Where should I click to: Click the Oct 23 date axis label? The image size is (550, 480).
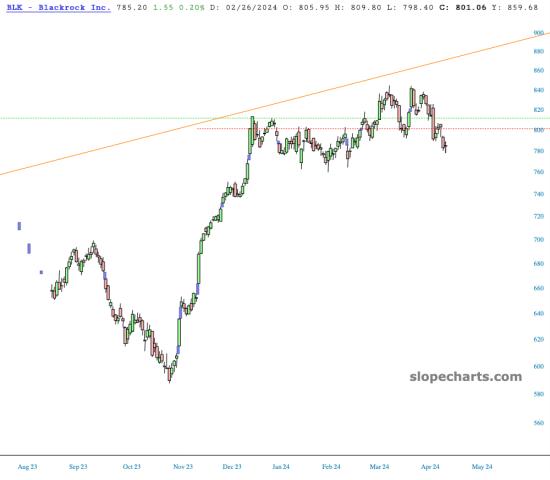pyautogui.click(x=132, y=467)
